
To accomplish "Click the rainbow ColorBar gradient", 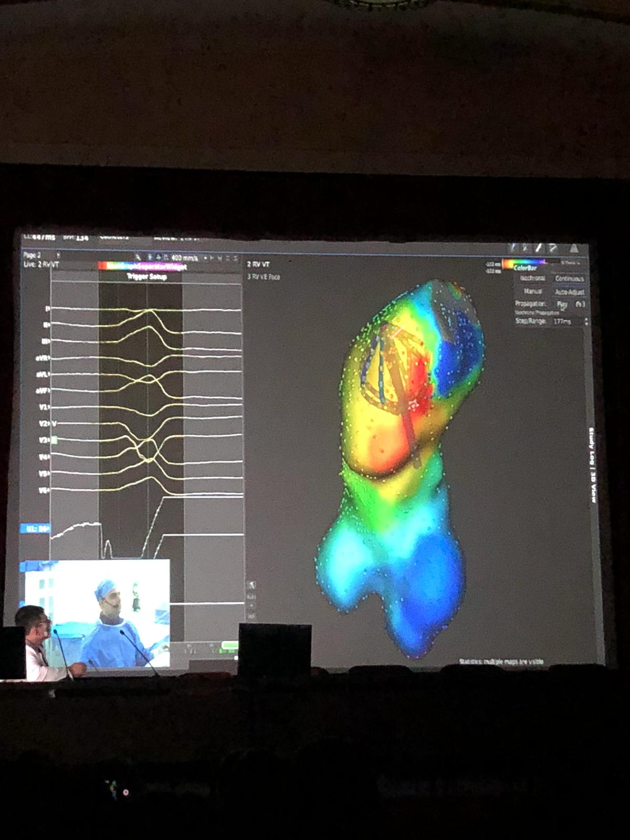I will coord(523,262).
